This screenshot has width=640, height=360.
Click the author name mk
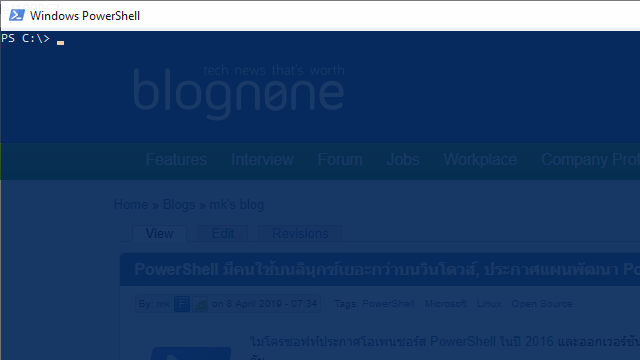pyautogui.click(x=163, y=304)
